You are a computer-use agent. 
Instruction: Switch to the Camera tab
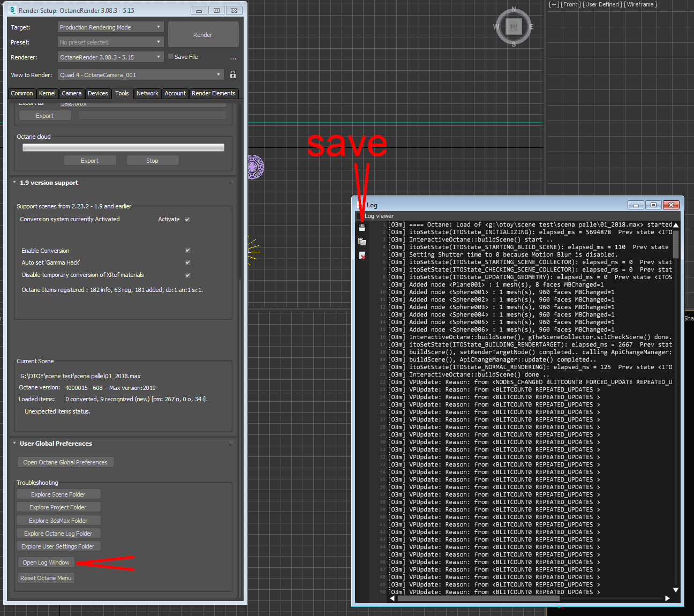(x=72, y=93)
